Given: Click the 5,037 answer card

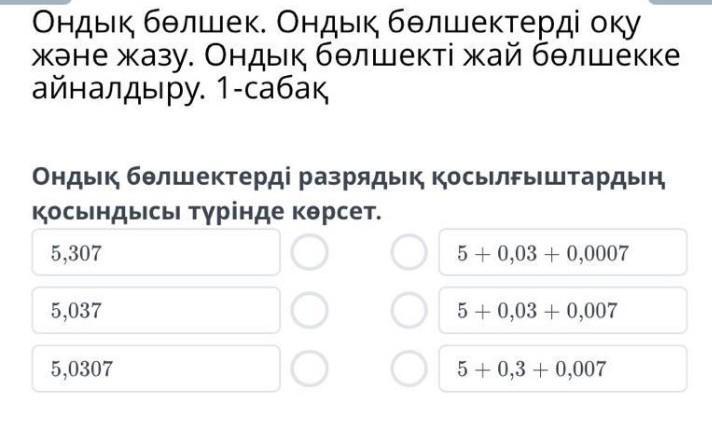Looking at the screenshot, I should coord(155,311).
